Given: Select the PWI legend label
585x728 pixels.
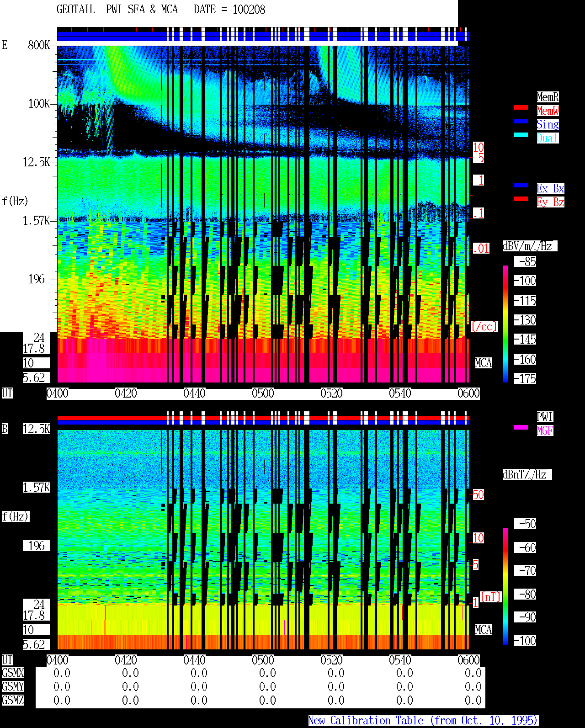Looking at the screenshot, I should click(545, 417).
